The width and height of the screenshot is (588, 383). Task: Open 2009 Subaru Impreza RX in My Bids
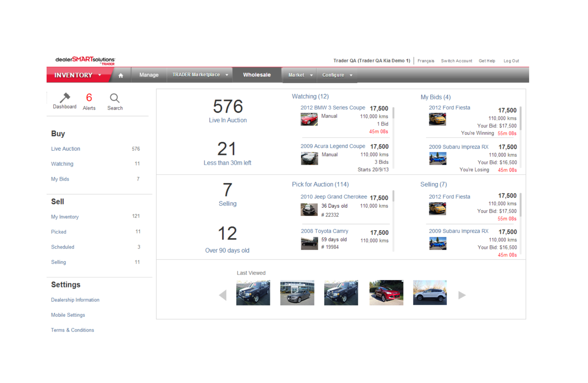coord(459,147)
